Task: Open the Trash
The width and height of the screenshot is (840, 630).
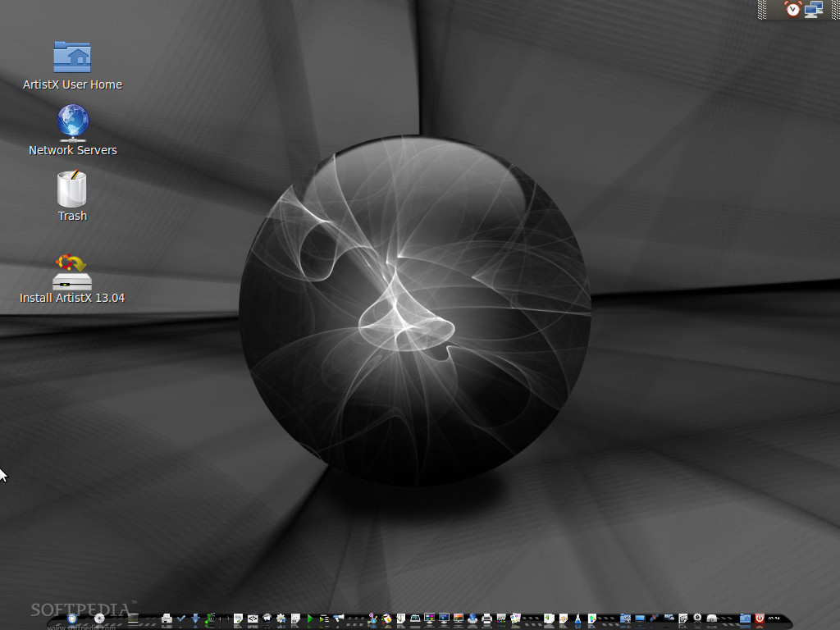Action: click(x=72, y=190)
